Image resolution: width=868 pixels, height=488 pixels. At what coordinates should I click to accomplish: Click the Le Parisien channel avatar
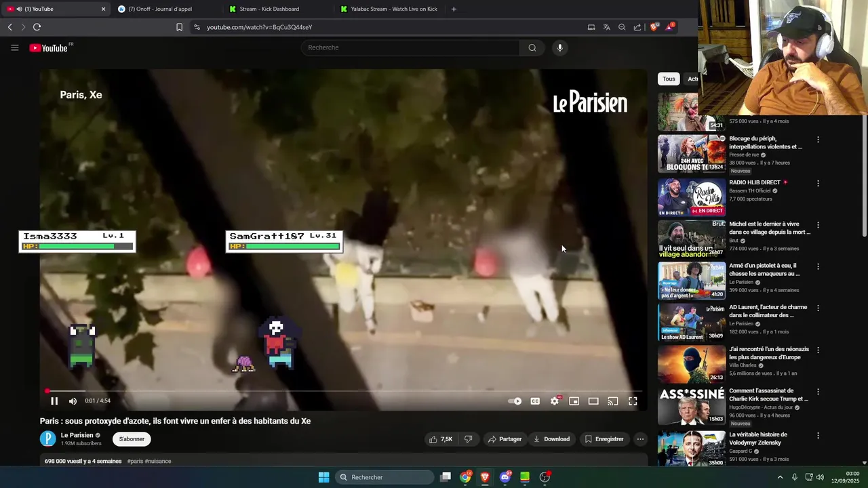[48, 439]
